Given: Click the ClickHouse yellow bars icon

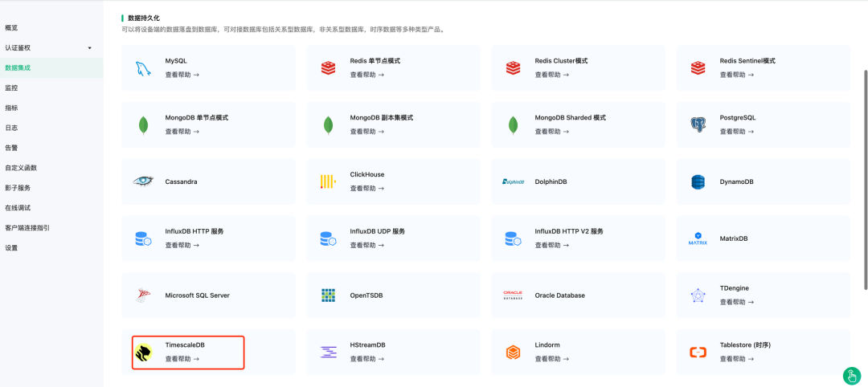Looking at the screenshot, I should (328, 181).
